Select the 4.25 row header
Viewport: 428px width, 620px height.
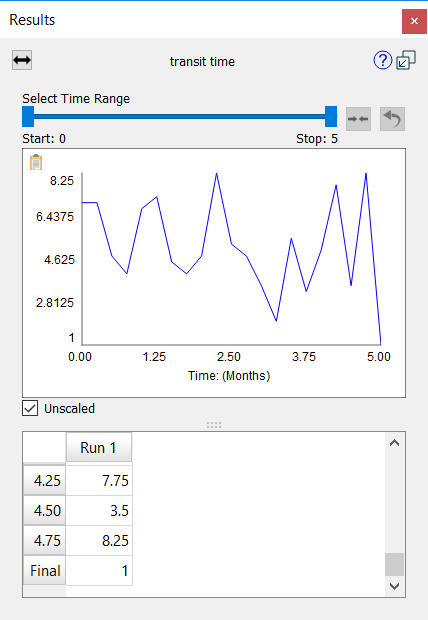pyautogui.click(x=44, y=480)
